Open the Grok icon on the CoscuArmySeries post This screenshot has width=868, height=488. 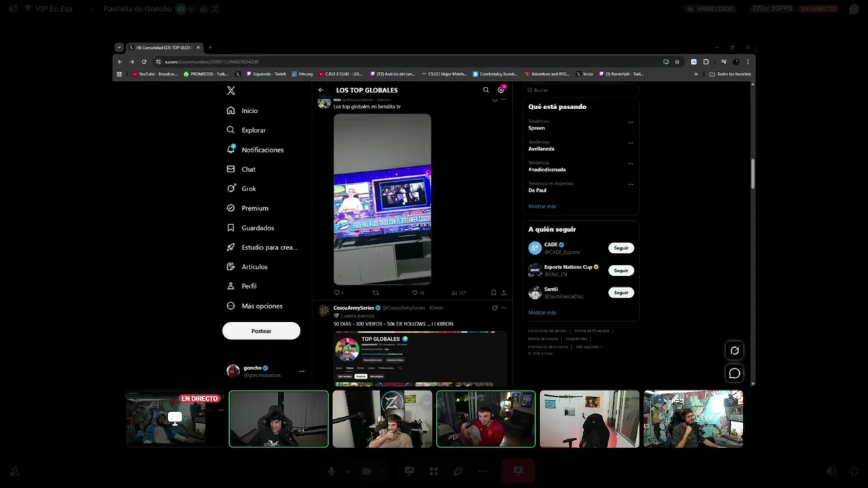point(494,308)
